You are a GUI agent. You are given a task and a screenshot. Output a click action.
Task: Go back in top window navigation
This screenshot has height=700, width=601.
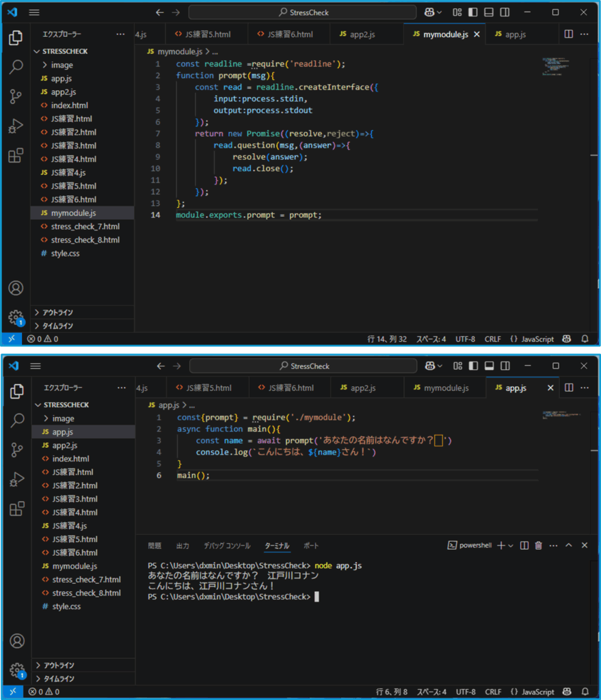pyautogui.click(x=159, y=12)
